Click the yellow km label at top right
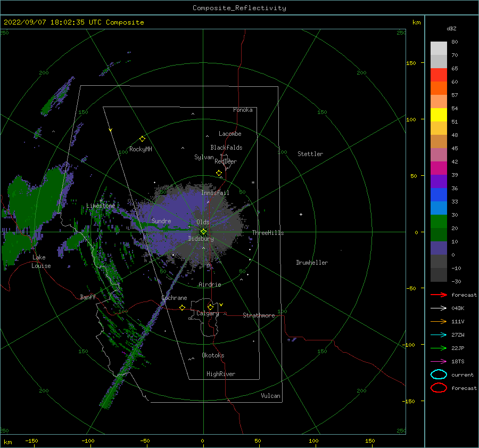The width and height of the screenshot is (479, 448). (416, 22)
